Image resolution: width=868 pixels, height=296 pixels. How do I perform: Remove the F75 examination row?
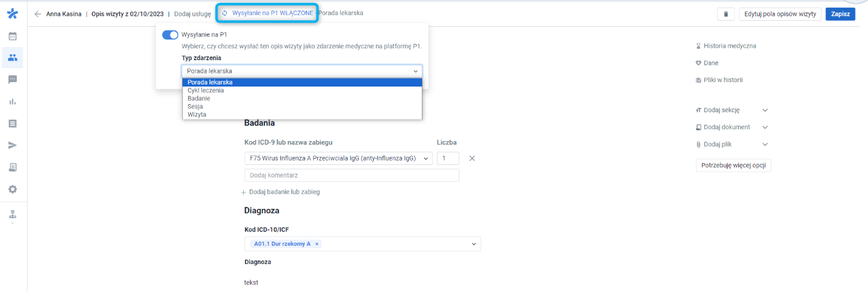coord(473,159)
